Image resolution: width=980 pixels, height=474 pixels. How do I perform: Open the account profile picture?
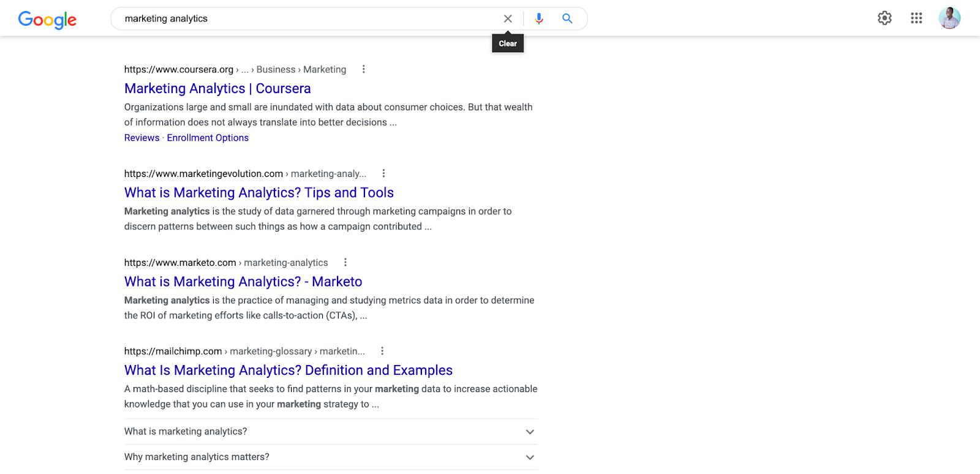[x=949, y=18]
